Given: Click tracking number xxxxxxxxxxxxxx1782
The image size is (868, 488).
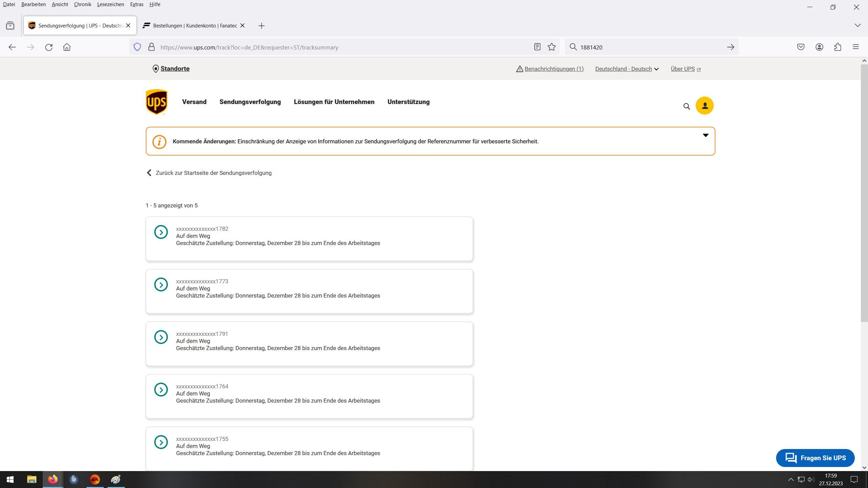Looking at the screenshot, I should [202, 229].
